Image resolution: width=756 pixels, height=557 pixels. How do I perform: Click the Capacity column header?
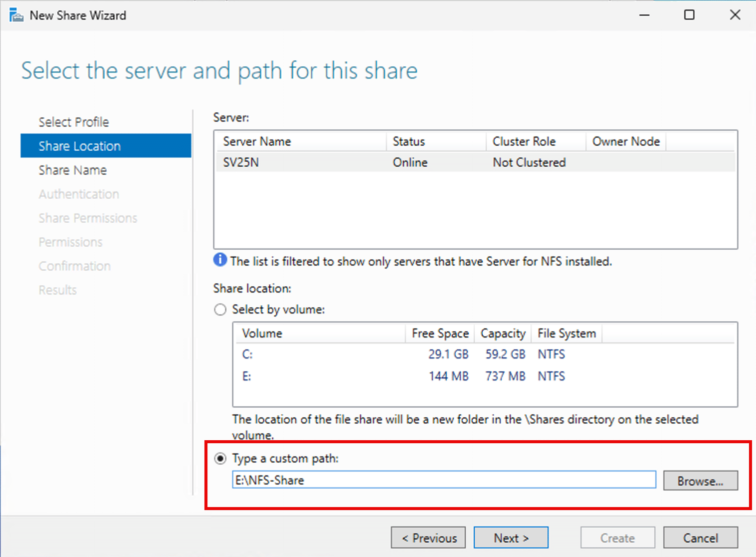click(x=502, y=333)
